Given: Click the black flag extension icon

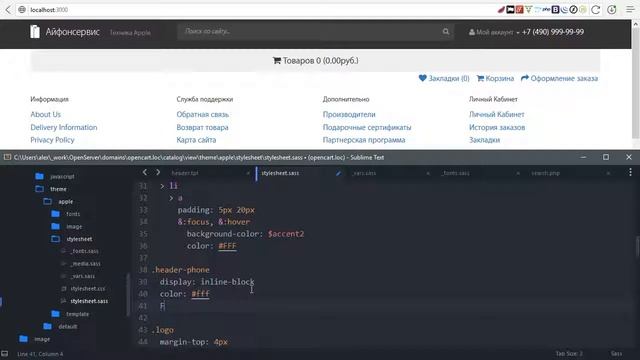Looking at the screenshot, I should 510,9.
